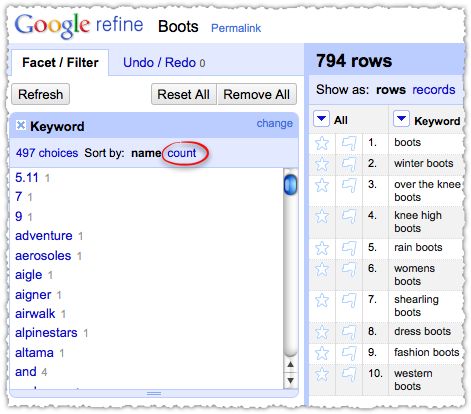Star row 1 boots
This screenshot has height=414, width=471.
coord(322,144)
